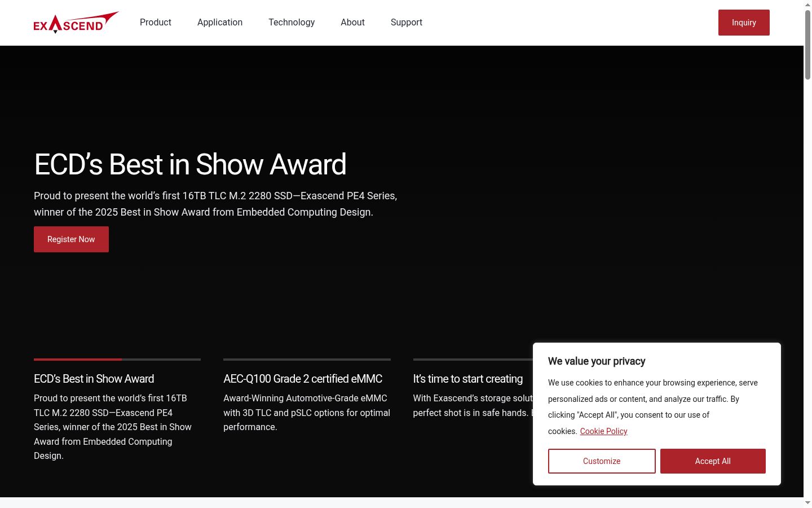This screenshot has width=812, height=508.
Task: Click the 'We value your privacy' heading
Action: pyautogui.click(x=597, y=361)
